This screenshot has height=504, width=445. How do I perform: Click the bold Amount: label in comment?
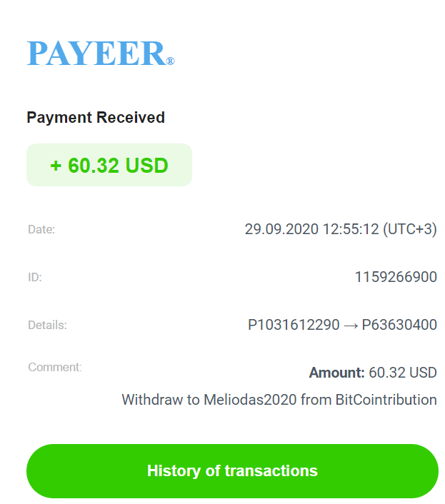click(336, 373)
